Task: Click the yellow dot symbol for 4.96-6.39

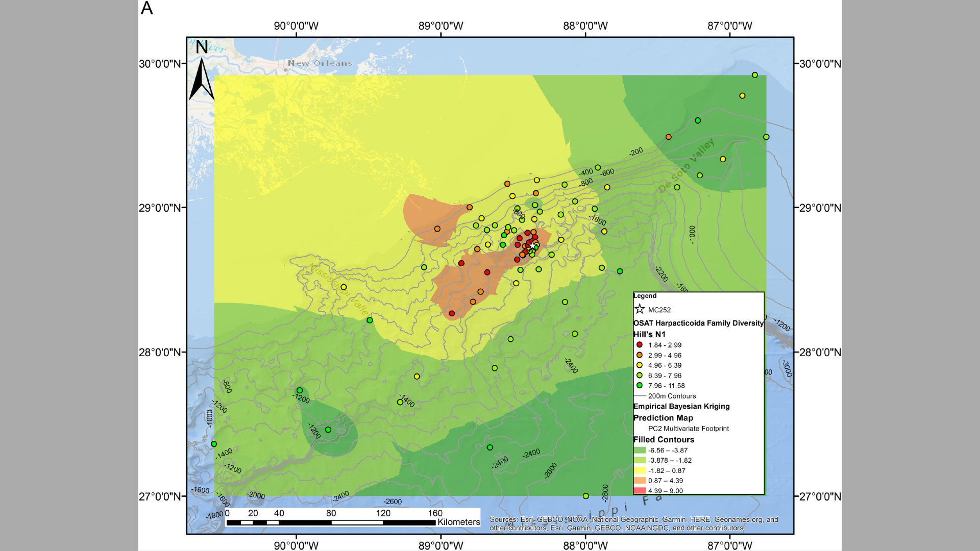Action: 640,365
